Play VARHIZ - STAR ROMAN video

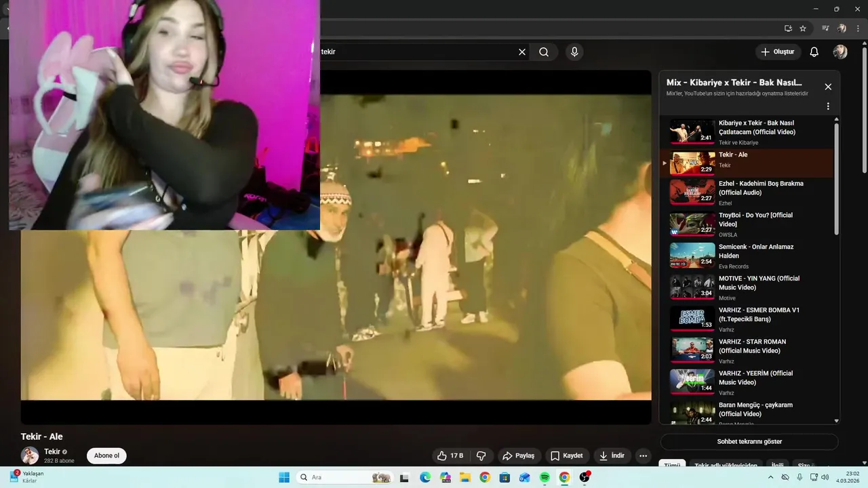(x=746, y=350)
